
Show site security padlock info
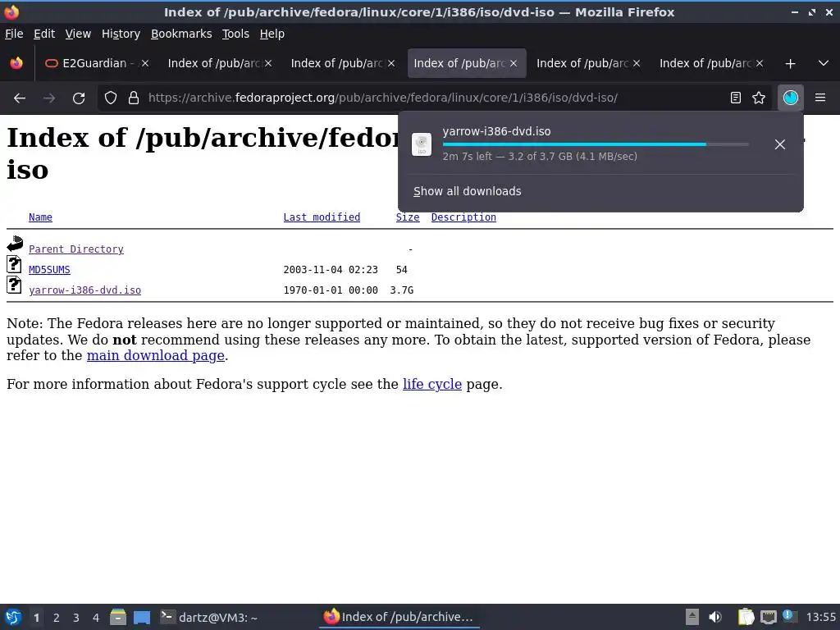point(134,98)
